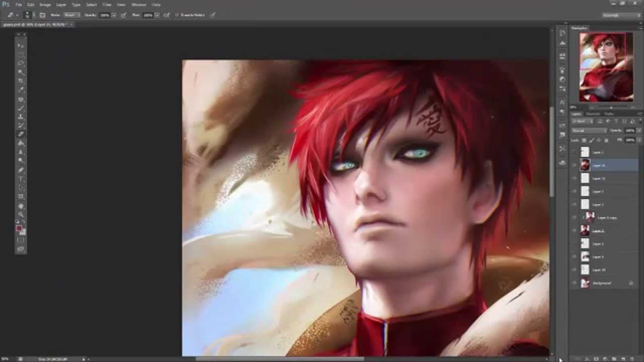The width and height of the screenshot is (644, 362).
Task: Hide the currently selected red-haired layer
Action: click(x=574, y=164)
